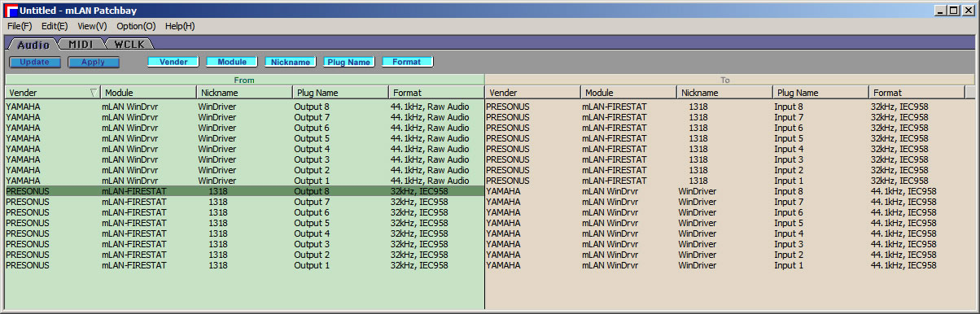Open the Edit(E) menu
Screen dimensions: 980x314
pos(55,26)
